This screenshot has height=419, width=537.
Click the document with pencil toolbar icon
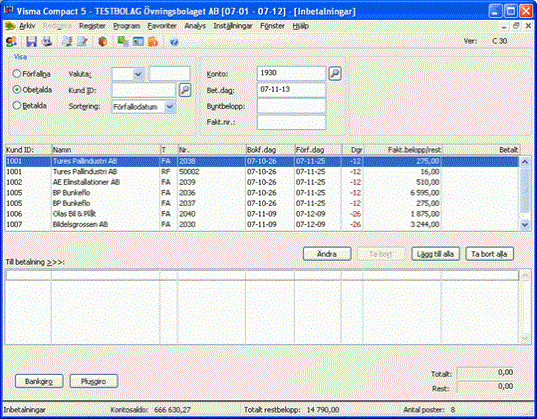[83, 42]
